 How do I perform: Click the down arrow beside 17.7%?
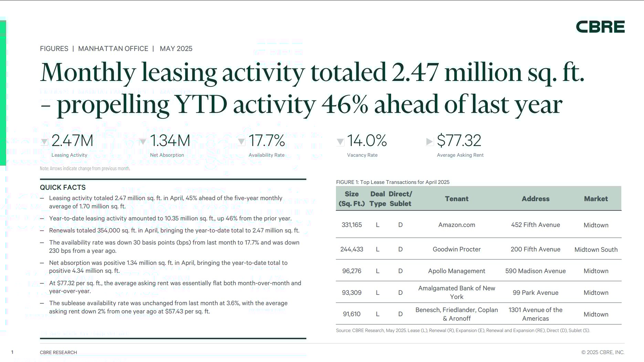click(x=242, y=142)
